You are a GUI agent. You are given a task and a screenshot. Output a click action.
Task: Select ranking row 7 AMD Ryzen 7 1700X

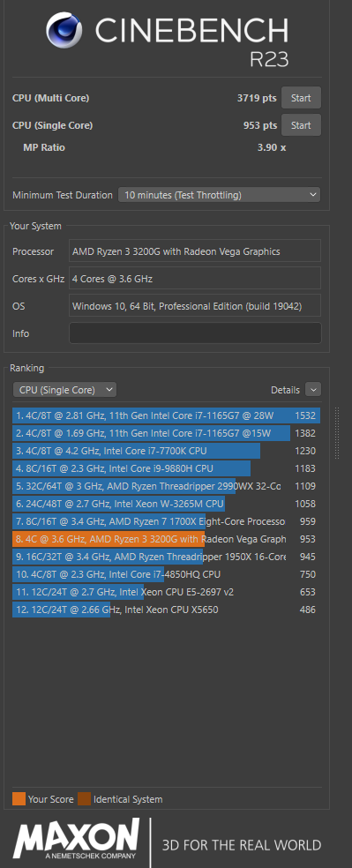point(166,521)
